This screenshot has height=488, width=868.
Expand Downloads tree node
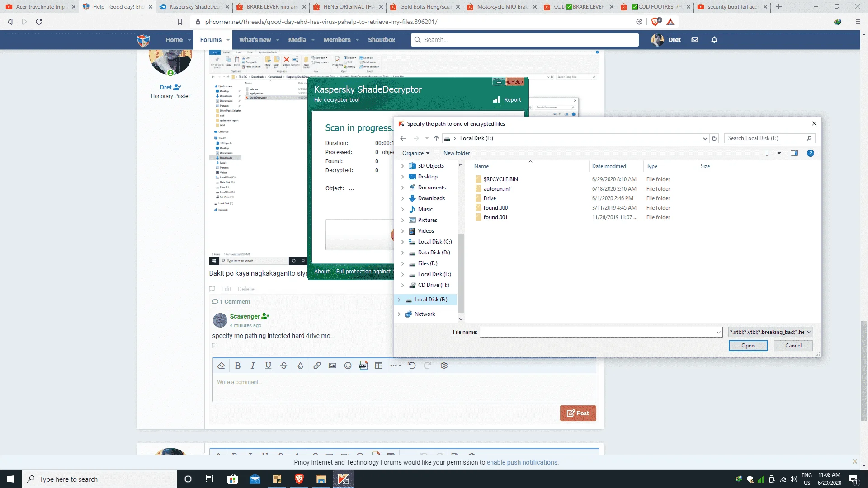402,198
